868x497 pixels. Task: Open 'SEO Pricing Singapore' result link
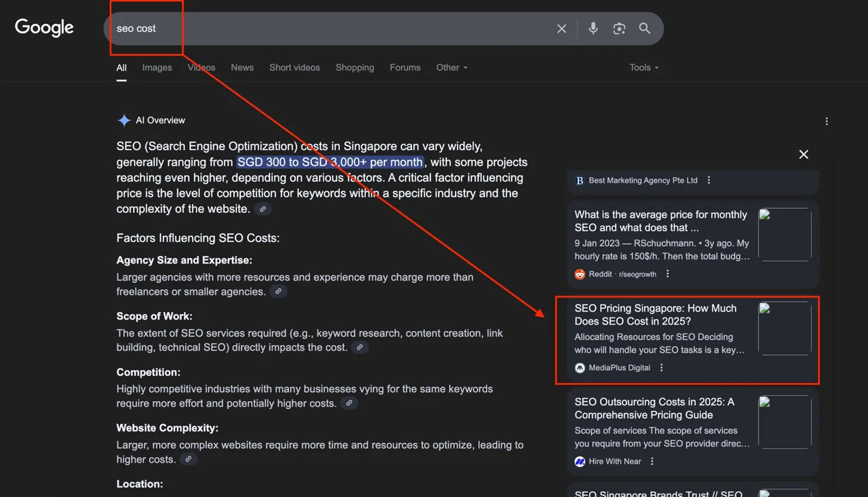656,315
